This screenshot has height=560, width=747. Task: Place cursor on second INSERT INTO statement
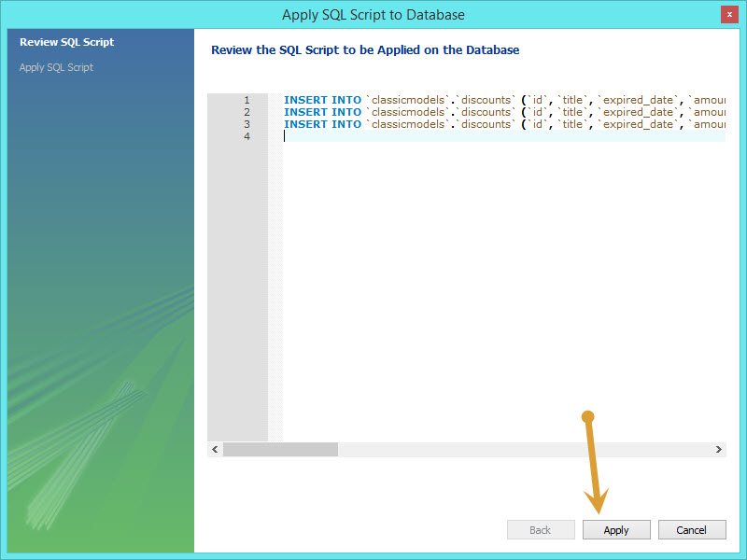tap(504, 112)
